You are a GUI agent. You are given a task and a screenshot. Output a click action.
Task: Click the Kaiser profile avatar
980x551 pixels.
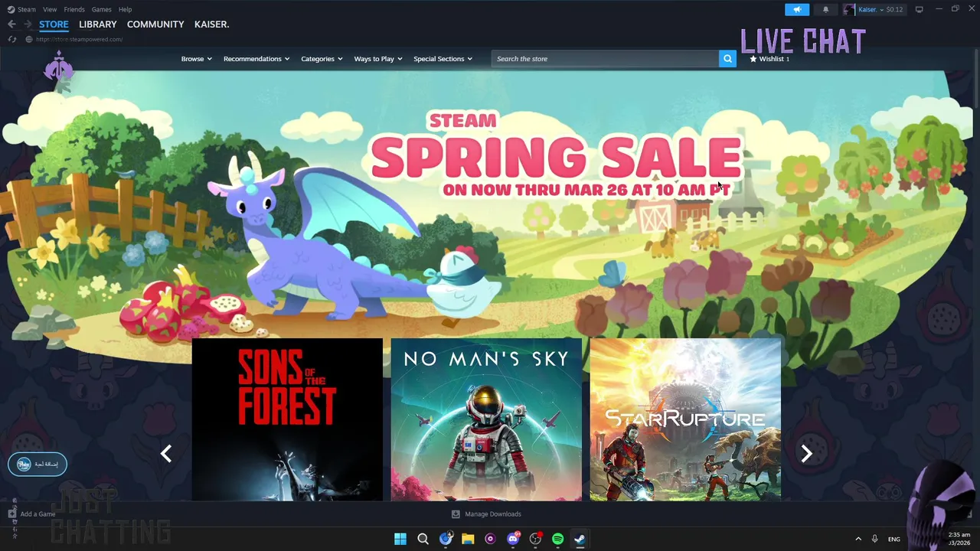849,9
